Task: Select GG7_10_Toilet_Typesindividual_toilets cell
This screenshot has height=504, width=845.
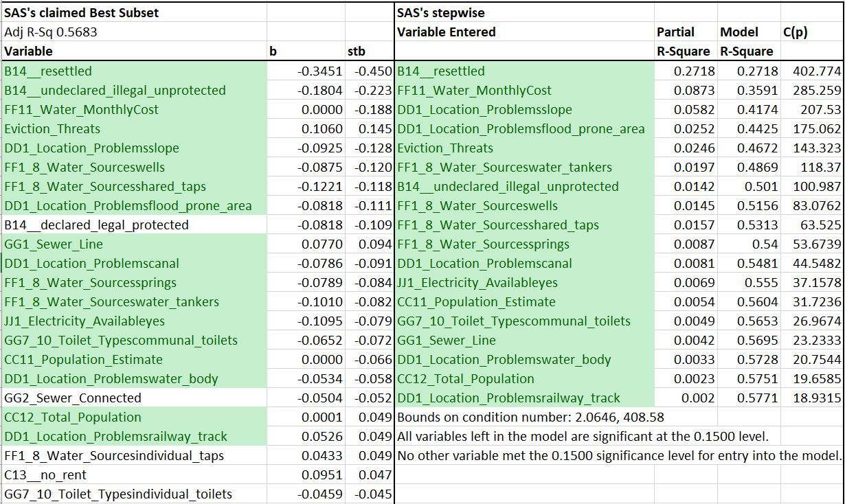Action: coord(118,494)
